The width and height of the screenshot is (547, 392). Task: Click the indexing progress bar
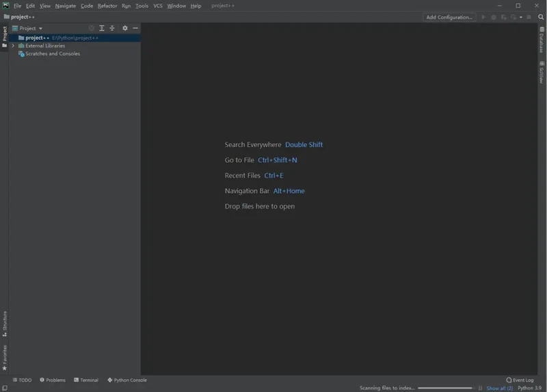[x=445, y=388]
